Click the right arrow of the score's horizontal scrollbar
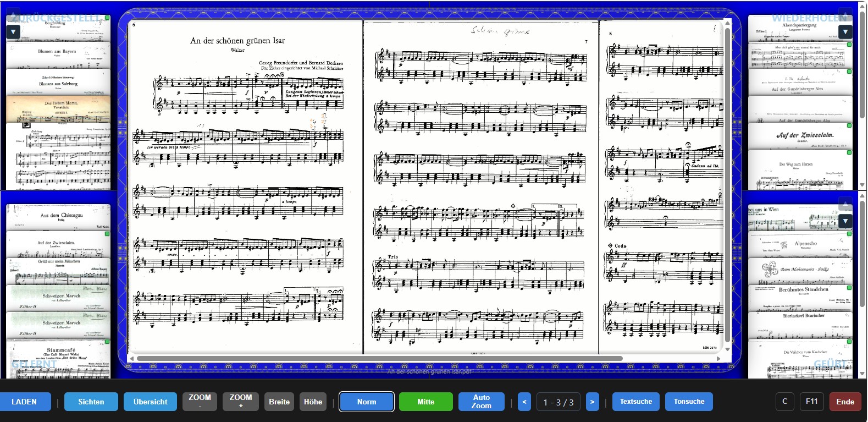Image resolution: width=868 pixels, height=422 pixels. pos(718,359)
